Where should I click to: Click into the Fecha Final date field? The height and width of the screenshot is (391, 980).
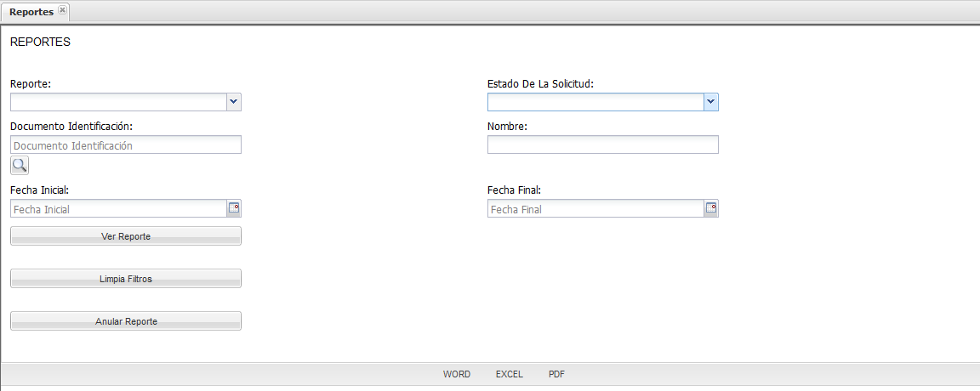595,208
